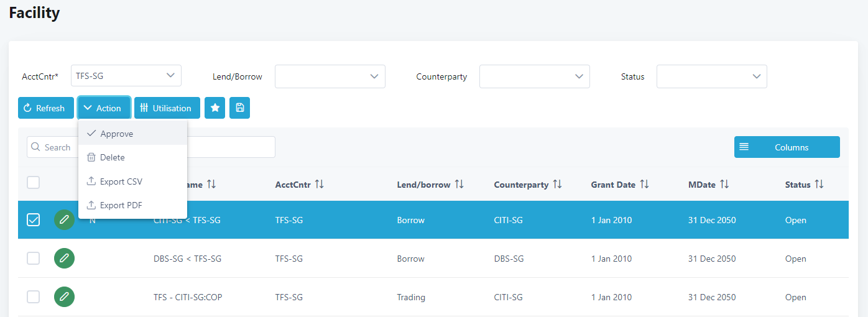Open the AcctCntr dropdown showing TFS-SG
868x317 pixels.
coord(126,76)
